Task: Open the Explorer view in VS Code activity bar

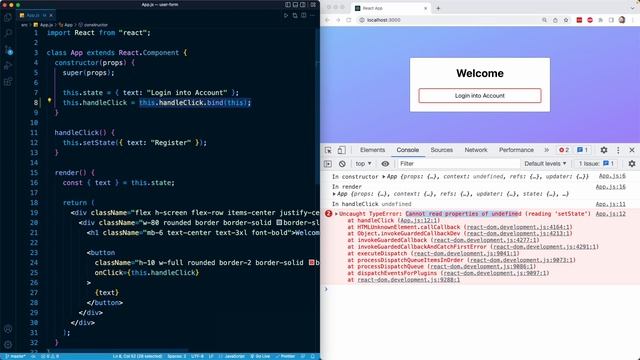Action: (x=8, y=17)
